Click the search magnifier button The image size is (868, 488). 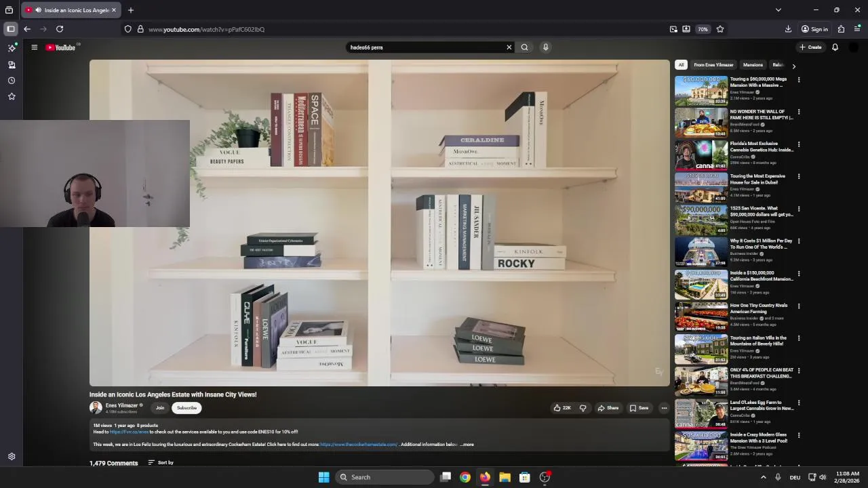click(x=524, y=47)
